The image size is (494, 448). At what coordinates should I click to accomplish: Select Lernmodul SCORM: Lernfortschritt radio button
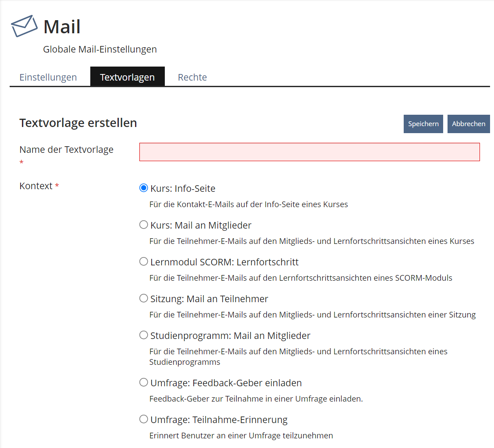click(143, 261)
